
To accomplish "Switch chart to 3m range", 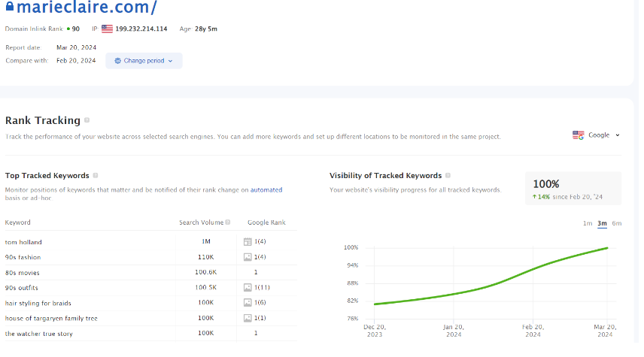I will 602,224.
